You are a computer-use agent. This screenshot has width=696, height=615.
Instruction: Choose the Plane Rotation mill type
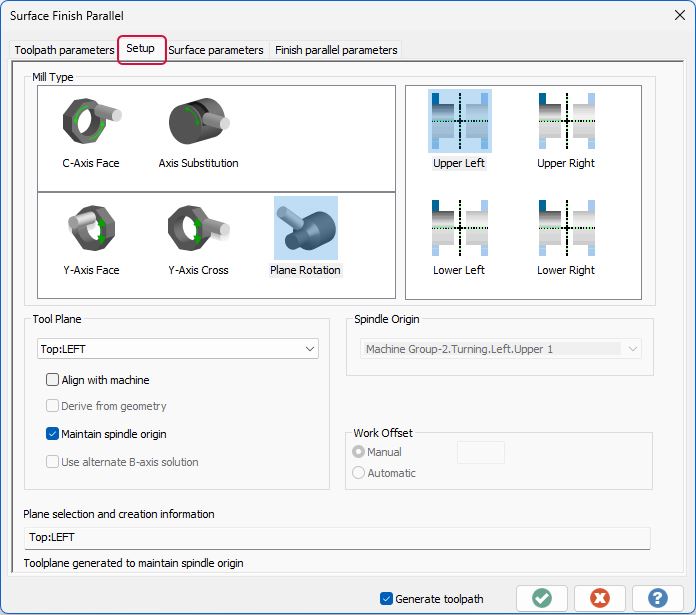305,237
